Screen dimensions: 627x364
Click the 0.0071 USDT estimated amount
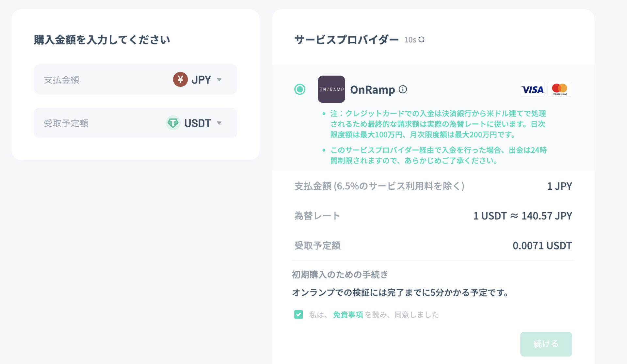[542, 245]
